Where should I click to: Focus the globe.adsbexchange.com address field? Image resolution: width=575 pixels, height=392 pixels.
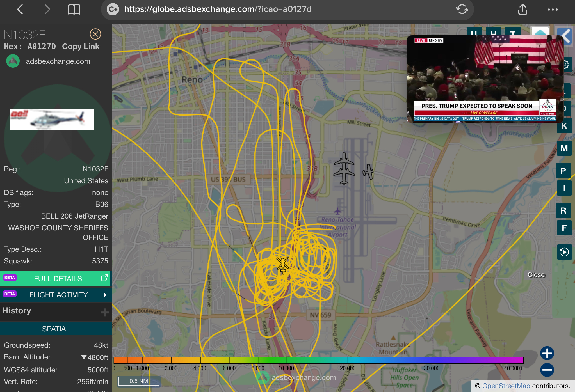click(287, 9)
